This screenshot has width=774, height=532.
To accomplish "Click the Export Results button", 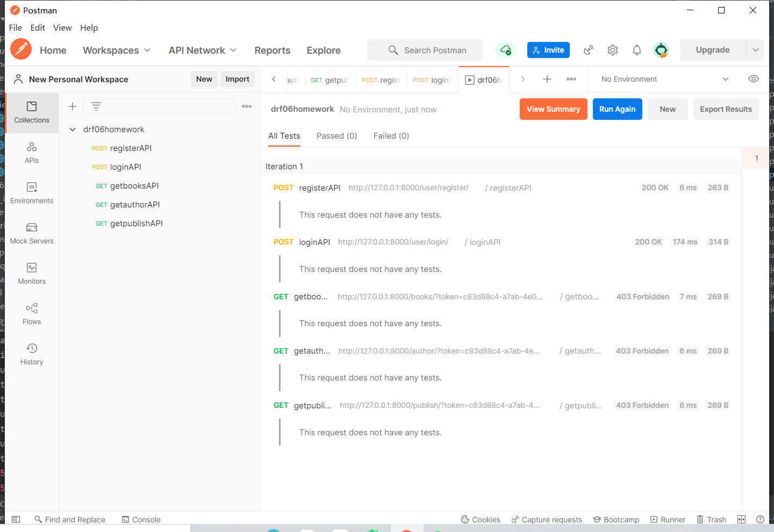I will tap(726, 109).
